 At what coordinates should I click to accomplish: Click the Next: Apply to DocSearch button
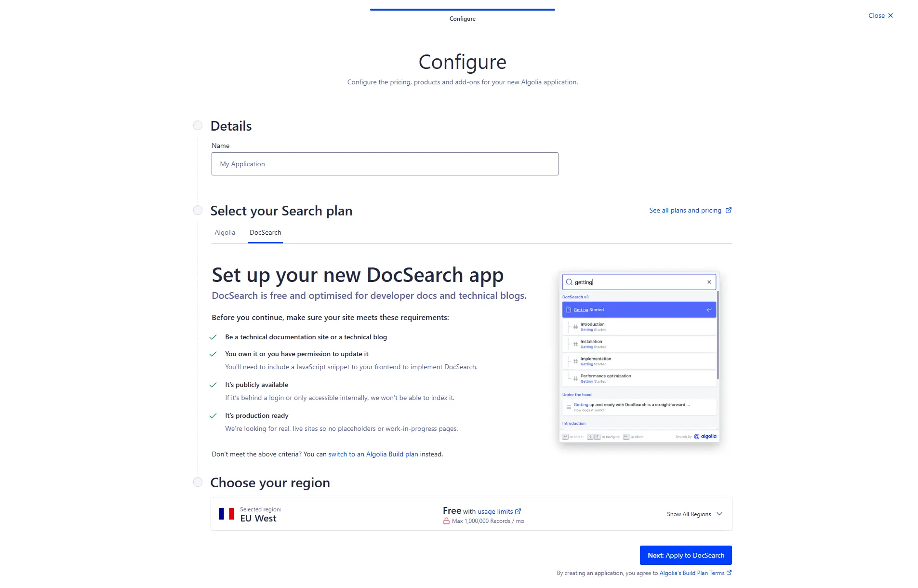tap(685, 555)
